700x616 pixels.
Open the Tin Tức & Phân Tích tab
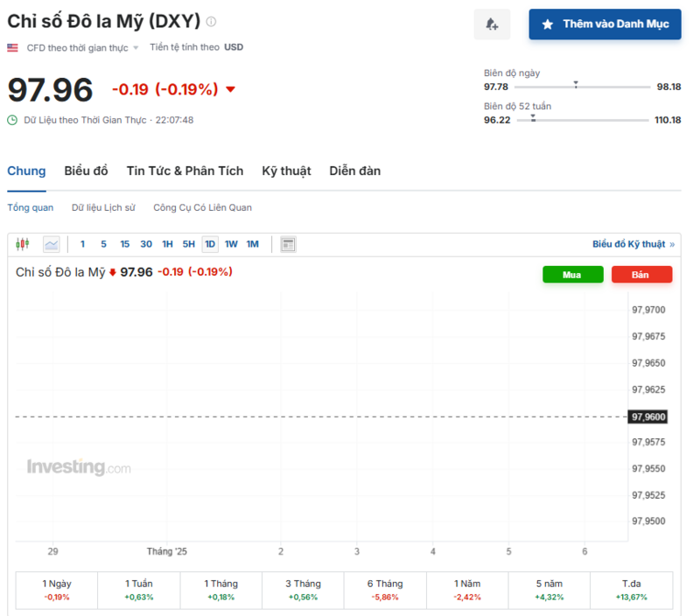click(185, 171)
